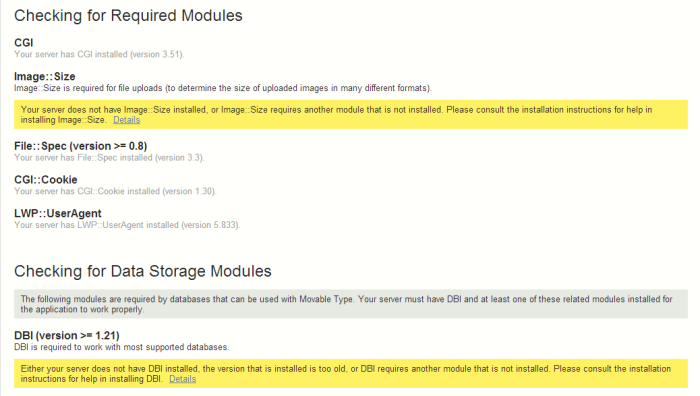Select the File::Spec version heading
The image size is (700, 396).
[80, 146]
